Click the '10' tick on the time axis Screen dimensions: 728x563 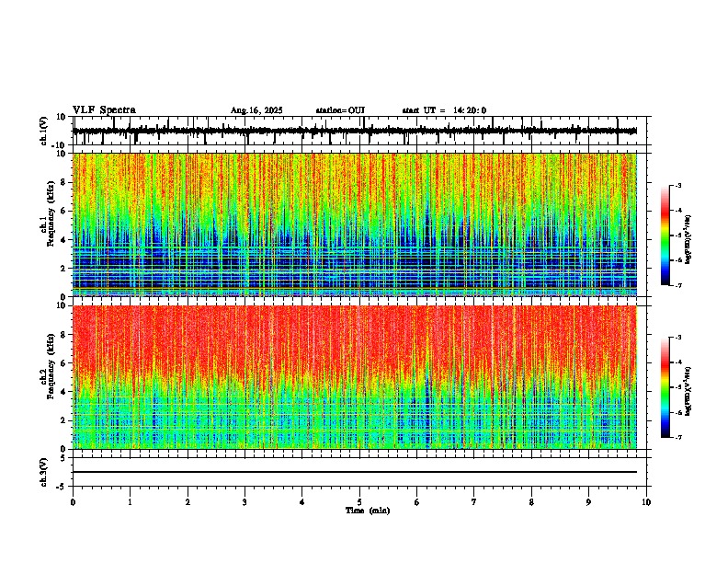pos(646,502)
